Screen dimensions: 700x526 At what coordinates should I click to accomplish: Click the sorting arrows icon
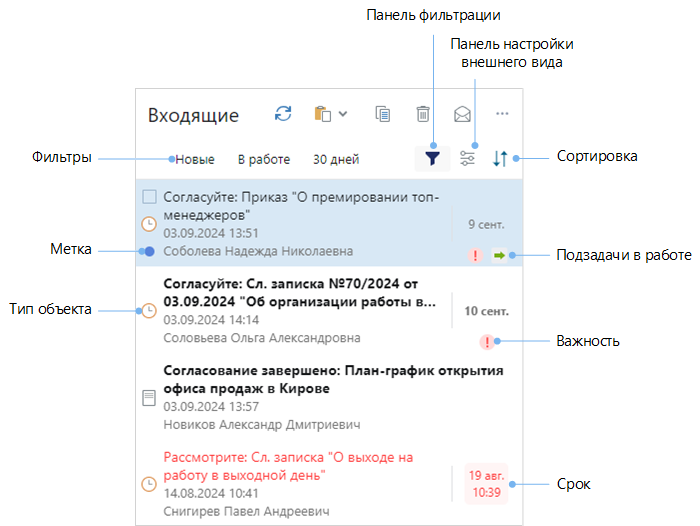pos(501,158)
